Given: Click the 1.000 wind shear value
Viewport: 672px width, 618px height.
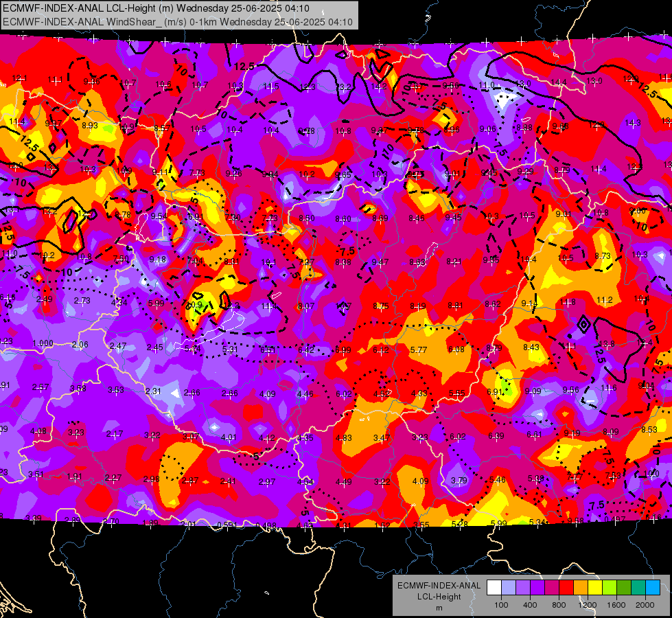Looking at the screenshot, I should coord(43,343).
